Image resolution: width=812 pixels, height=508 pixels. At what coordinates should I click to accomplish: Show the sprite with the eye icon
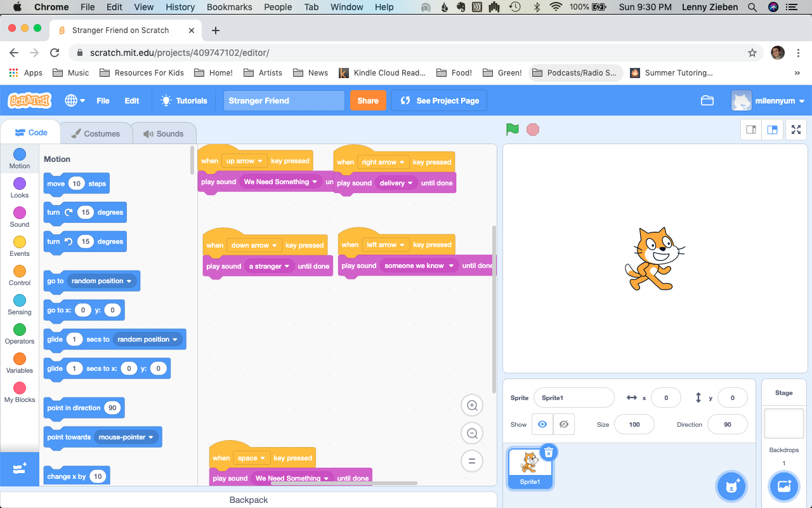[x=542, y=424]
